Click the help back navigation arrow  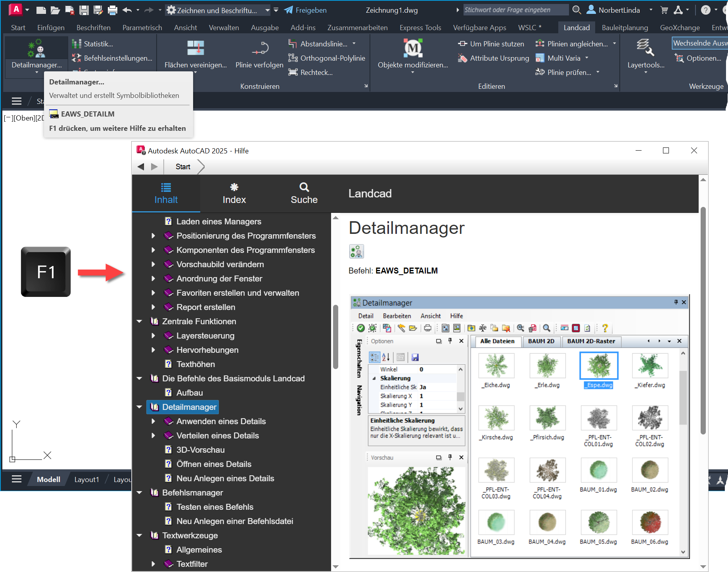pyautogui.click(x=141, y=167)
